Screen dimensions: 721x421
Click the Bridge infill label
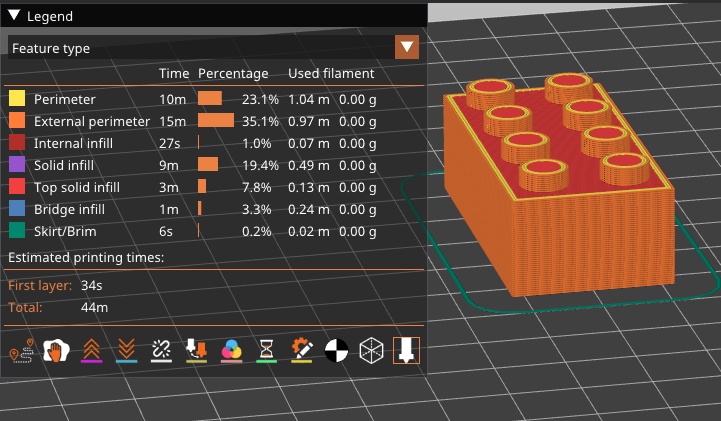point(69,210)
